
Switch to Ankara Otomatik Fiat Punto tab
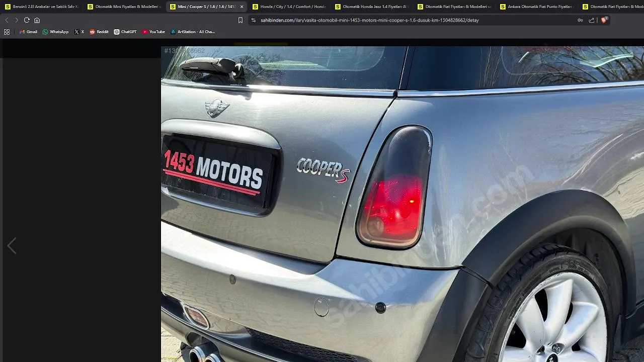[536, 7]
